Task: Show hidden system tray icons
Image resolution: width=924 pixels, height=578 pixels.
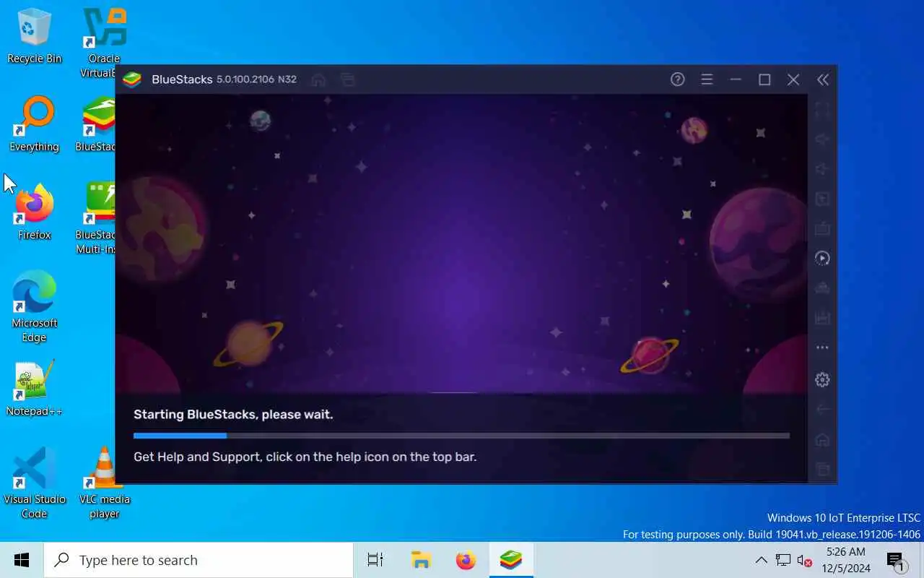Action: click(761, 560)
